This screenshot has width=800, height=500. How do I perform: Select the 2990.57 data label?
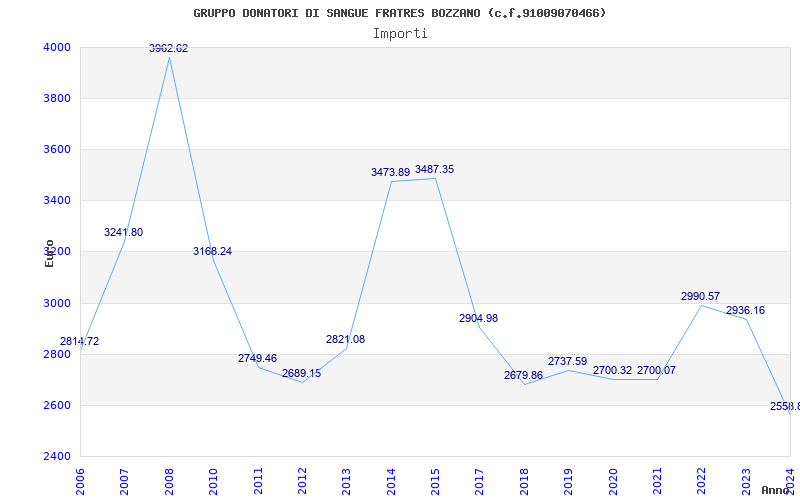(x=700, y=296)
